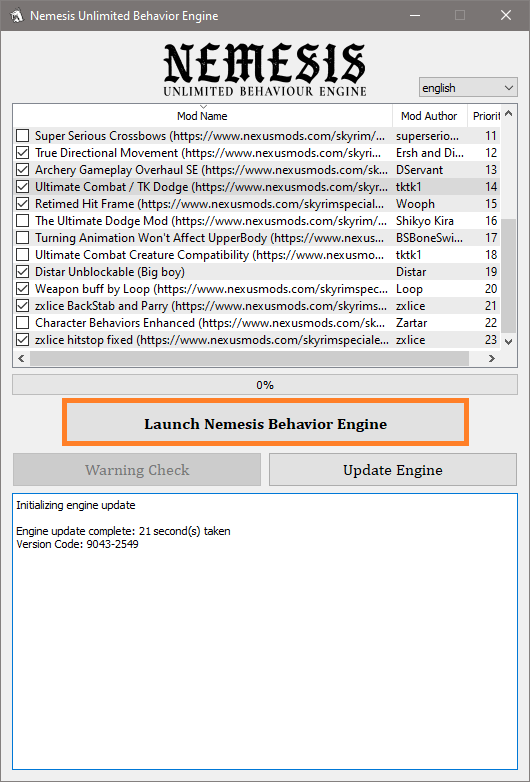Click the Nemesis app icon in title bar
The height and width of the screenshot is (782, 530).
(16, 15)
